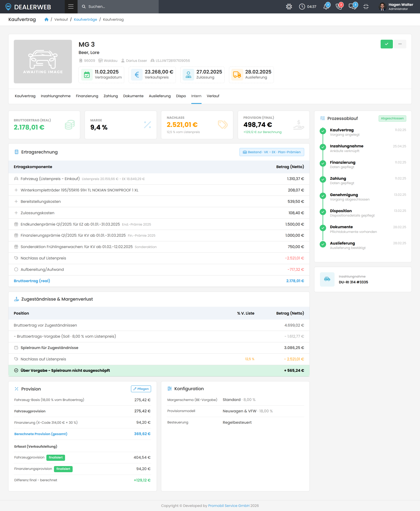Click the Marge percent icon

tap(148, 125)
